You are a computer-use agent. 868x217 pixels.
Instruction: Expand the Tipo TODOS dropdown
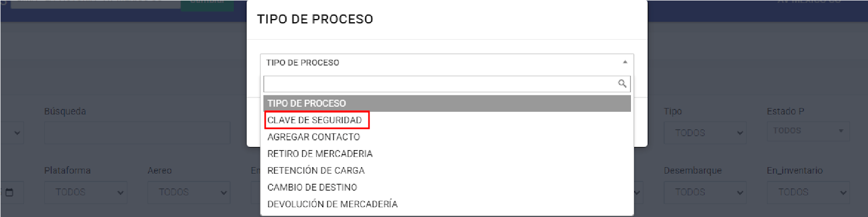(x=705, y=133)
